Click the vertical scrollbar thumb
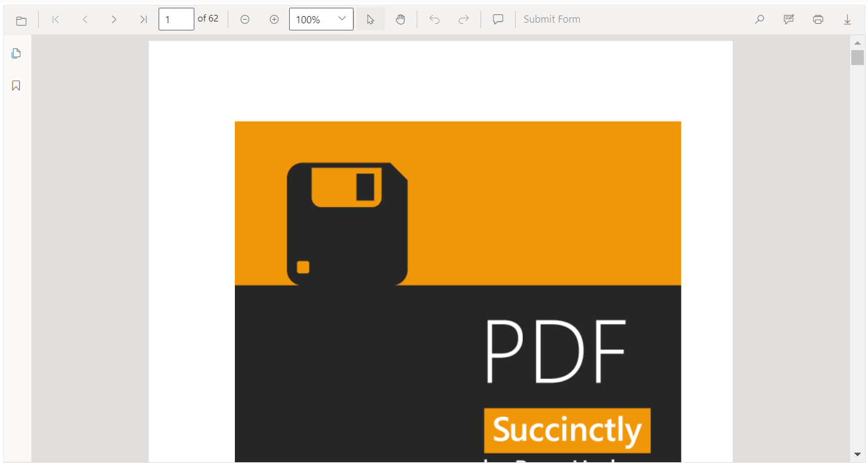The width and height of the screenshot is (868, 467). tap(857, 57)
